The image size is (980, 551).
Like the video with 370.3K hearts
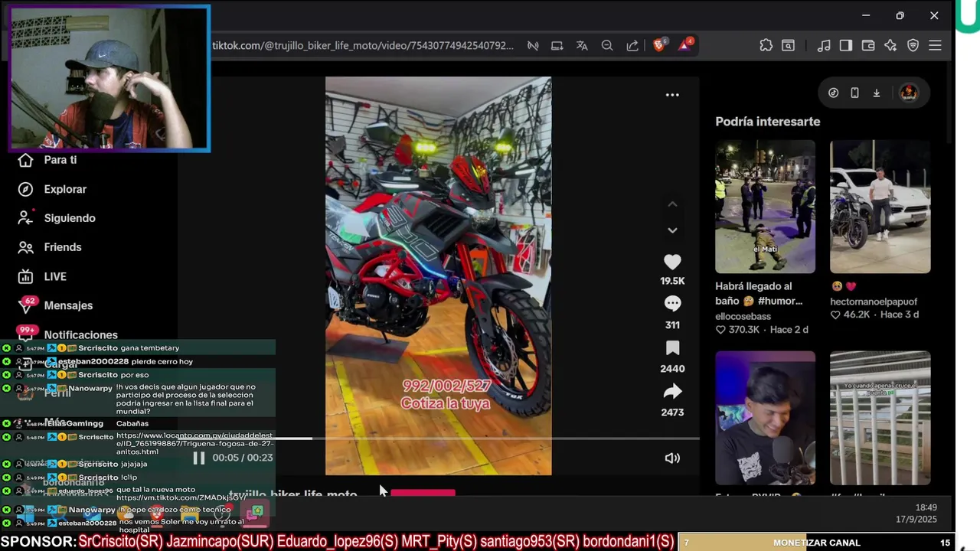point(720,330)
